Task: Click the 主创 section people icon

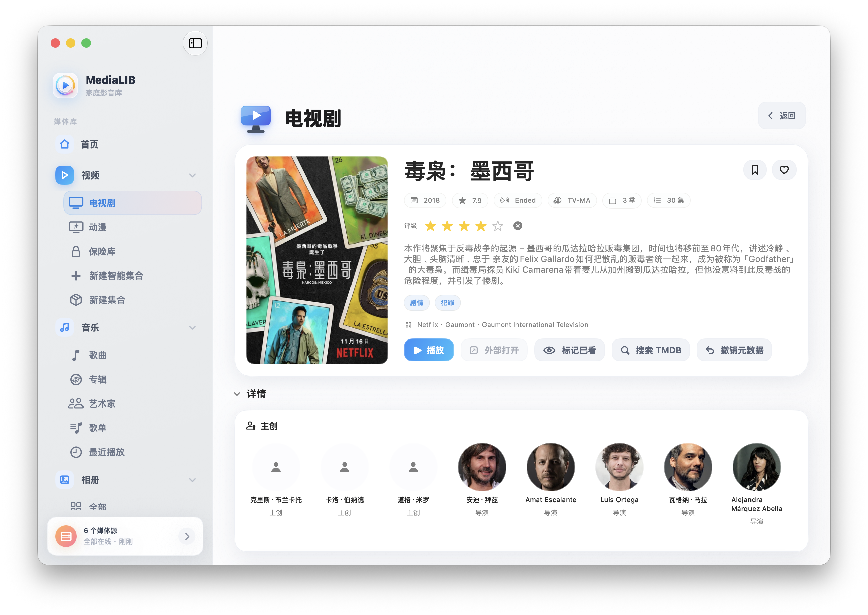Action: 251,426
